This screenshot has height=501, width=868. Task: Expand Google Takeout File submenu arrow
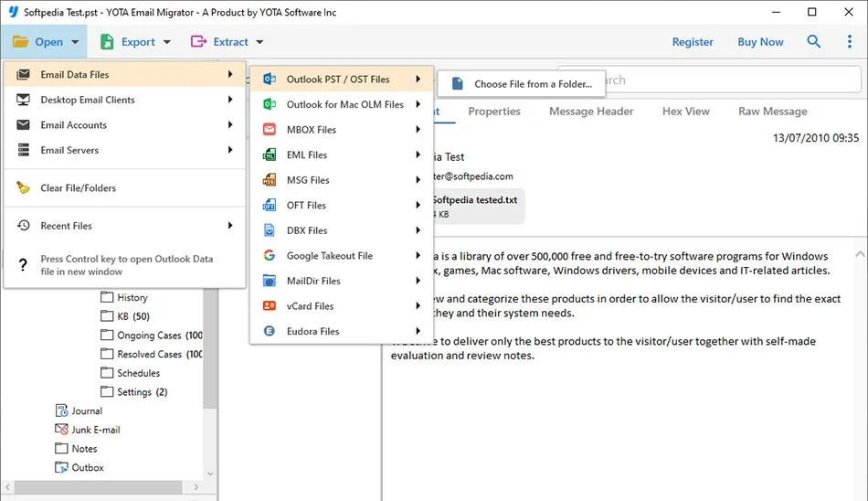click(418, 255)
